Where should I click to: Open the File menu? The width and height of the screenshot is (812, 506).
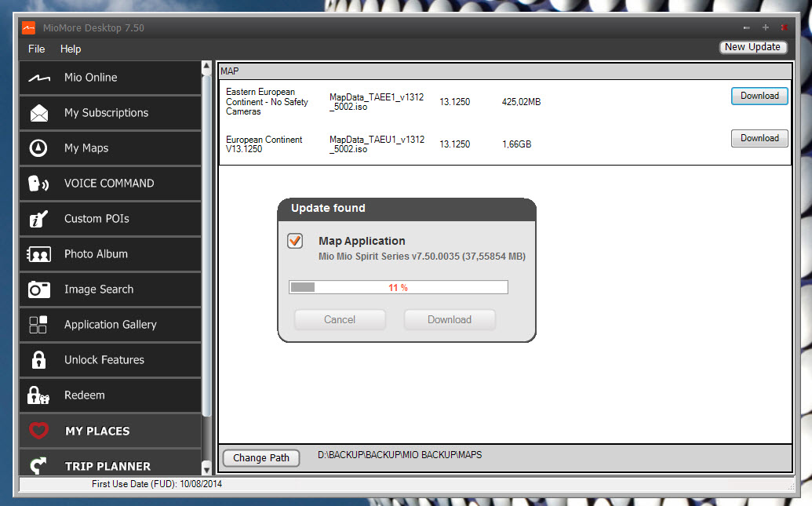pyautogui.click(x=36, y=49)
